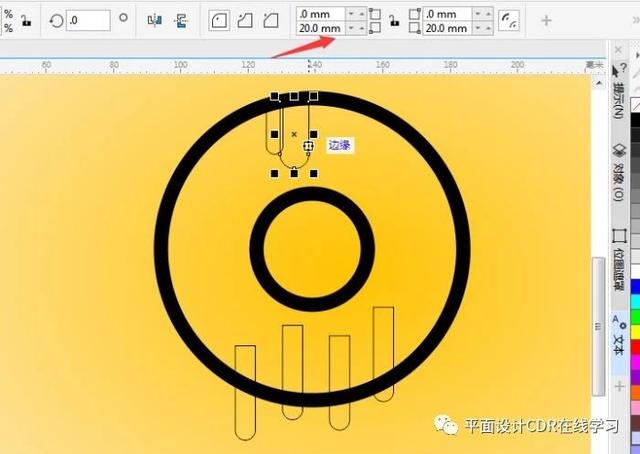Toggle the edit corners together lock
The image size is (640, 454).
[x=394, y=20]
